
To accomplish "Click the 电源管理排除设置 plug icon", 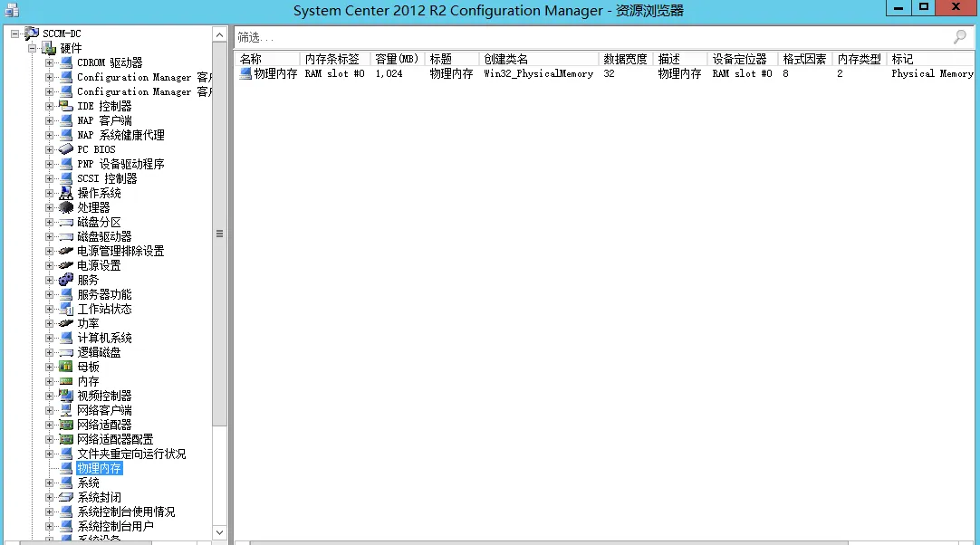I will tap(66, 252).
